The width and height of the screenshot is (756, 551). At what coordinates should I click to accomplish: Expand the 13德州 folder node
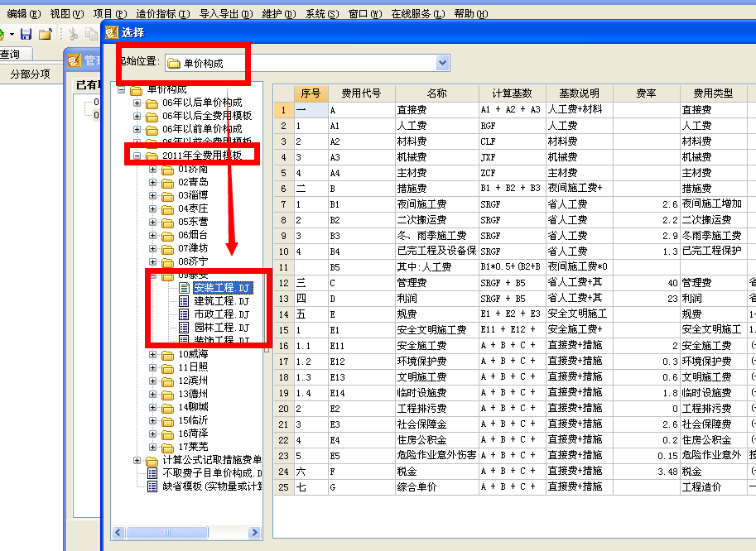[152, 393]
